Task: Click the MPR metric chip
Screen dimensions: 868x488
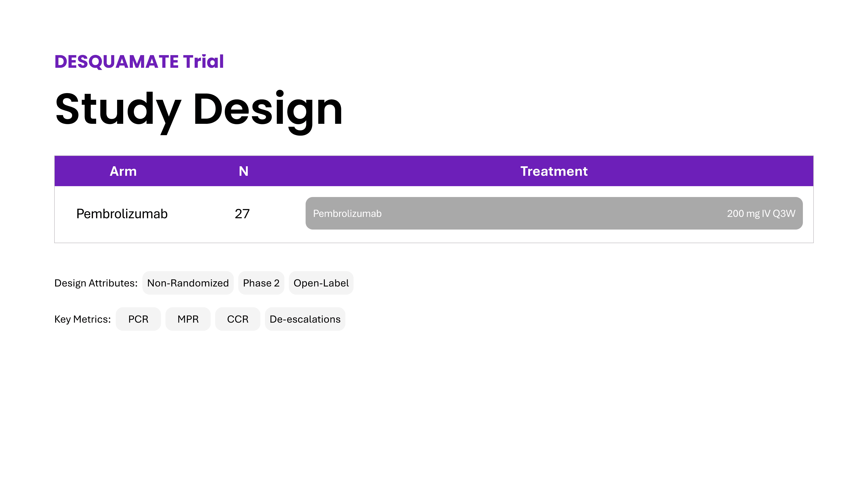Action: pyautogui.click(x=188, y=319)
